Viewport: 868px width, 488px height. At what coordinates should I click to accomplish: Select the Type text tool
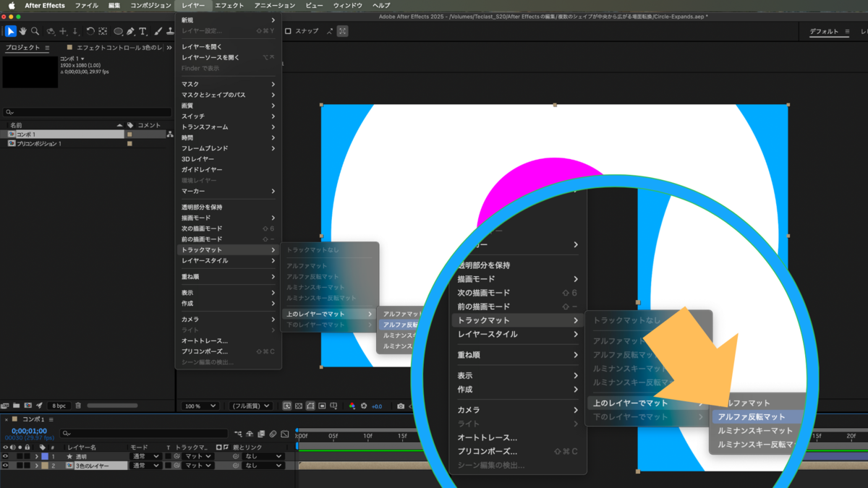pos(142,31)
